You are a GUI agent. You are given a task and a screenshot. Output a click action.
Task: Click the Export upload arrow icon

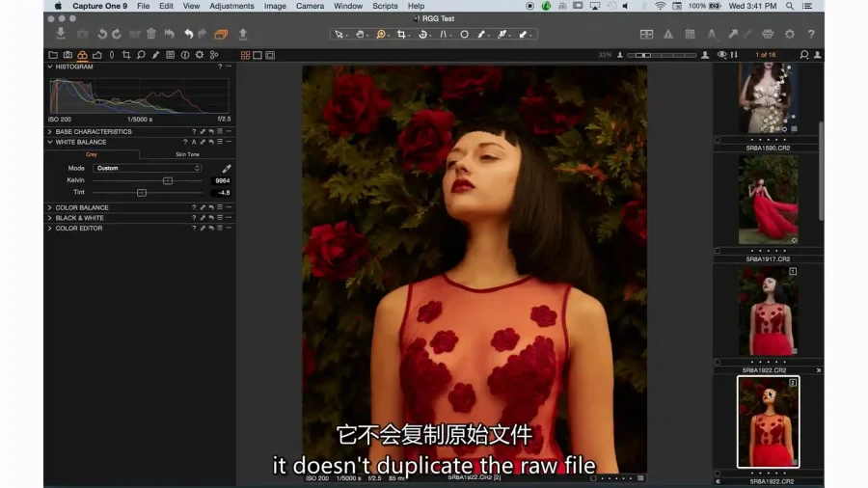pyautogui.click(x=242, y=34)
